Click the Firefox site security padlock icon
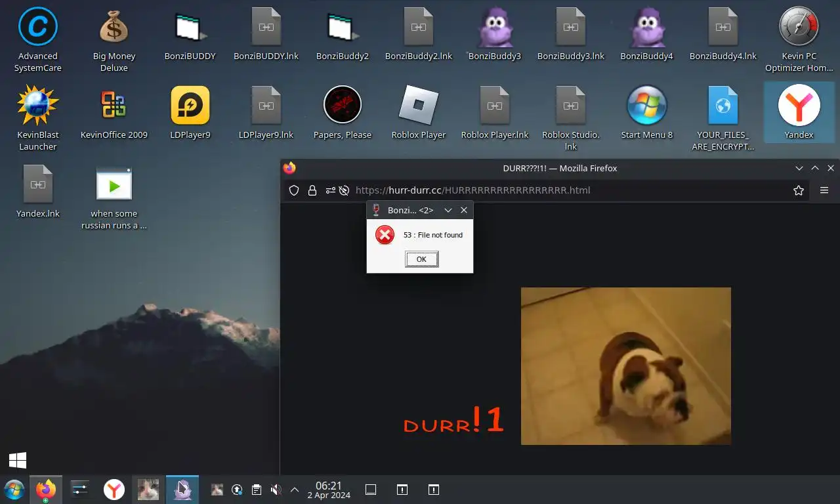 pyautogui.click(x=312, y=190)
